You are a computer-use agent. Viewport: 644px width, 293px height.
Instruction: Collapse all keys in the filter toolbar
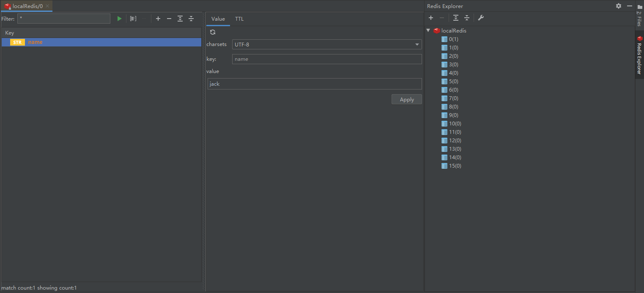click(x=191, y=19)
